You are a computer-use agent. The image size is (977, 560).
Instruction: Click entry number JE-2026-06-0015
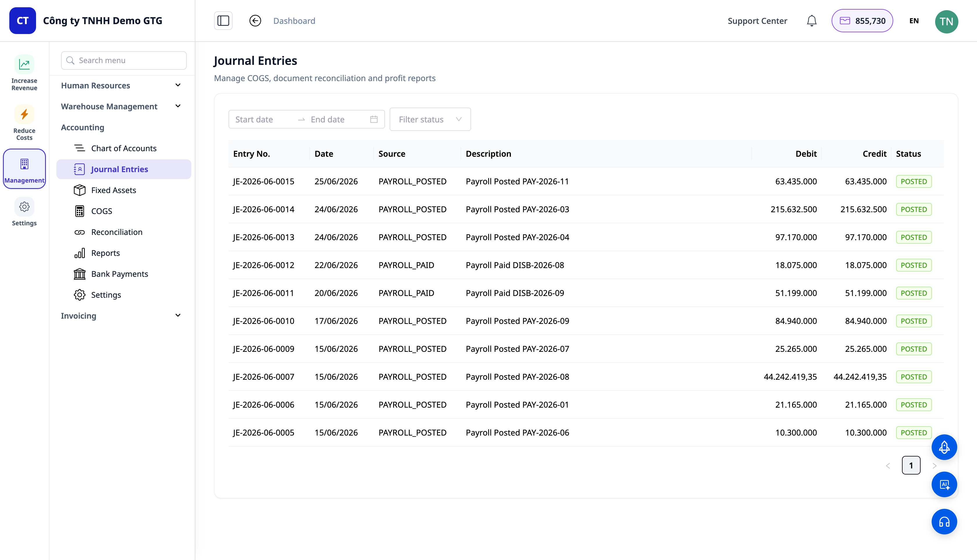263,181
